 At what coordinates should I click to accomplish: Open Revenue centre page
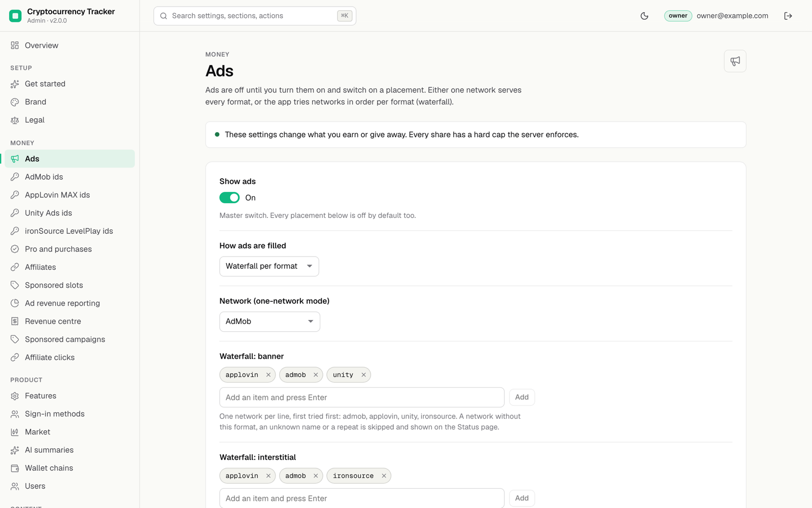point(70,321)
